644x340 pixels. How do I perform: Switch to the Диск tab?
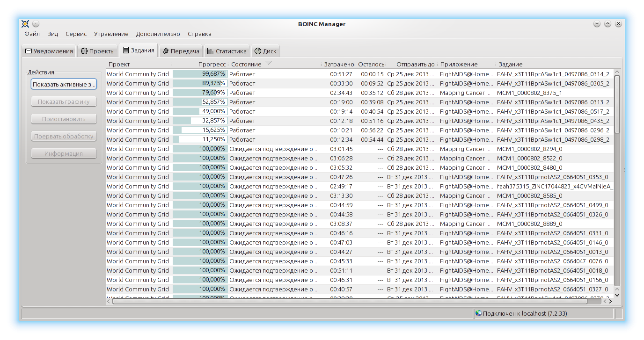[x=265, y=51]
